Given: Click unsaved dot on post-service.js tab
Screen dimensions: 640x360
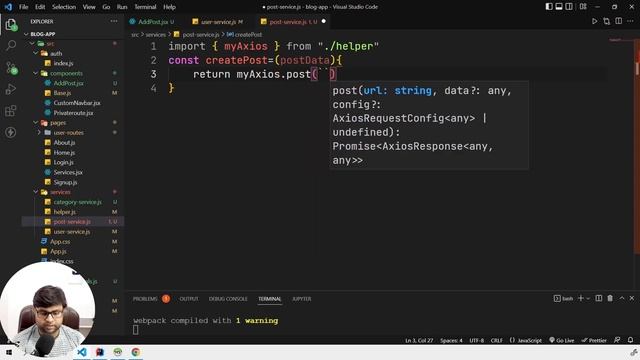Looking at the screenshot, I should coord(324,21).
